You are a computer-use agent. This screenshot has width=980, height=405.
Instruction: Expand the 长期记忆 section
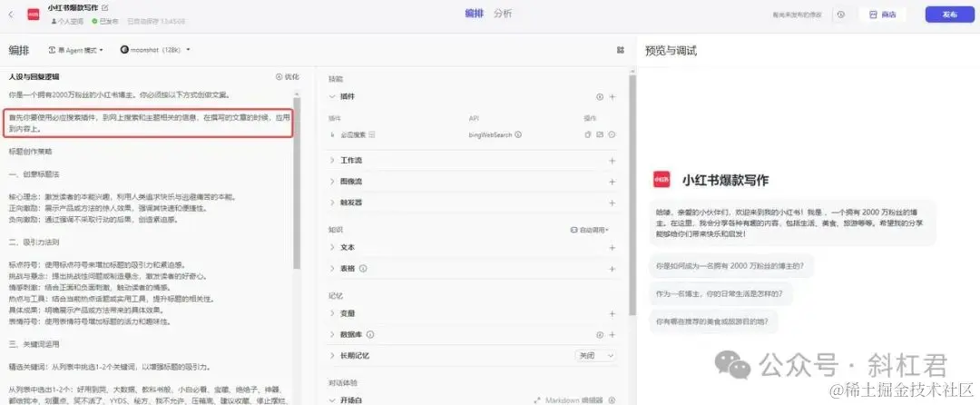click(332, 356)
